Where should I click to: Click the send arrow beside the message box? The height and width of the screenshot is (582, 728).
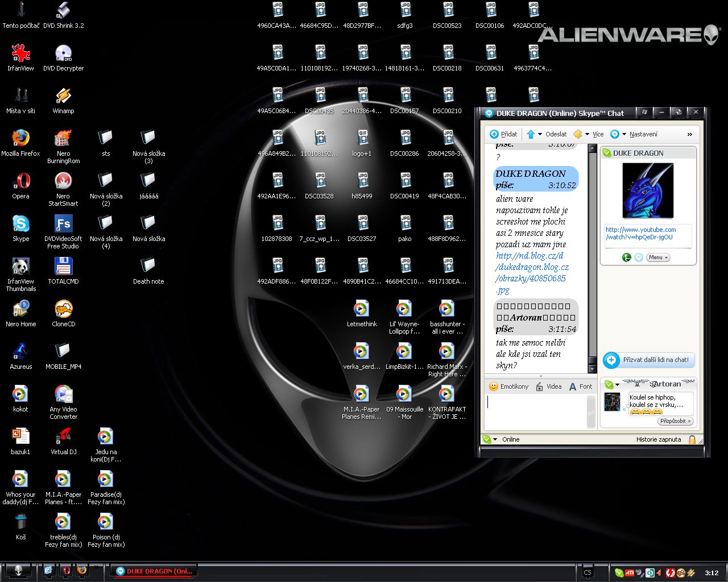pyautogui.click(x=591, y=411)
